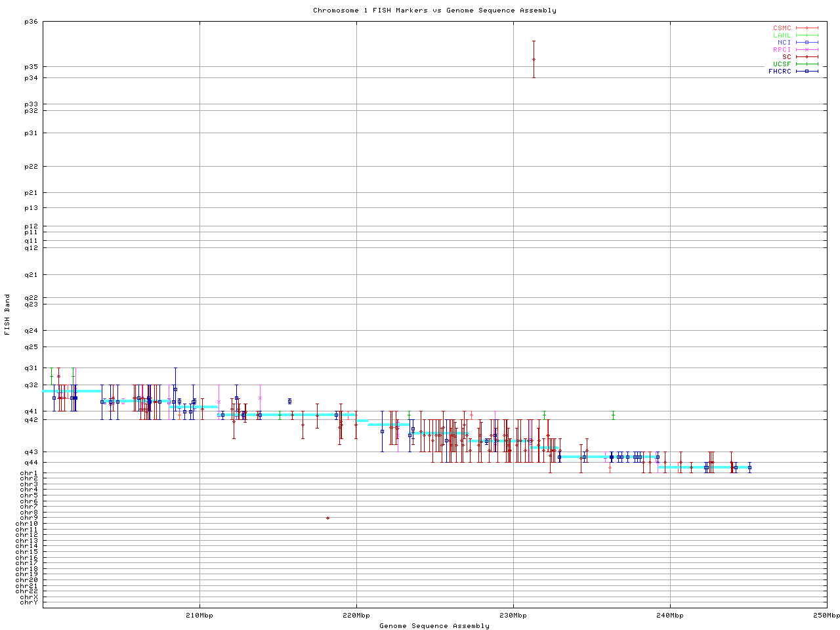Screen dimensions: 840x630
Task: Click the 230Mbp x-axis tick label
Action: 513,616
